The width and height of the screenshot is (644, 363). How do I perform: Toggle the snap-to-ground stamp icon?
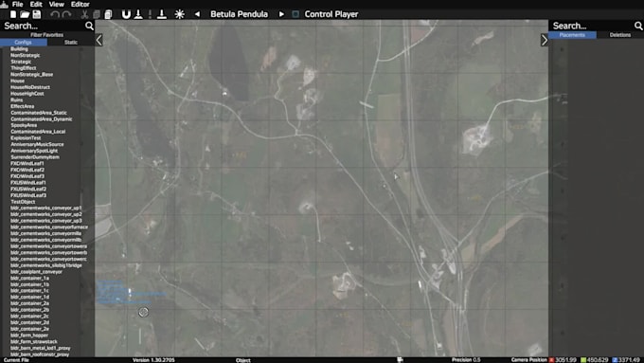pos(162,14)
